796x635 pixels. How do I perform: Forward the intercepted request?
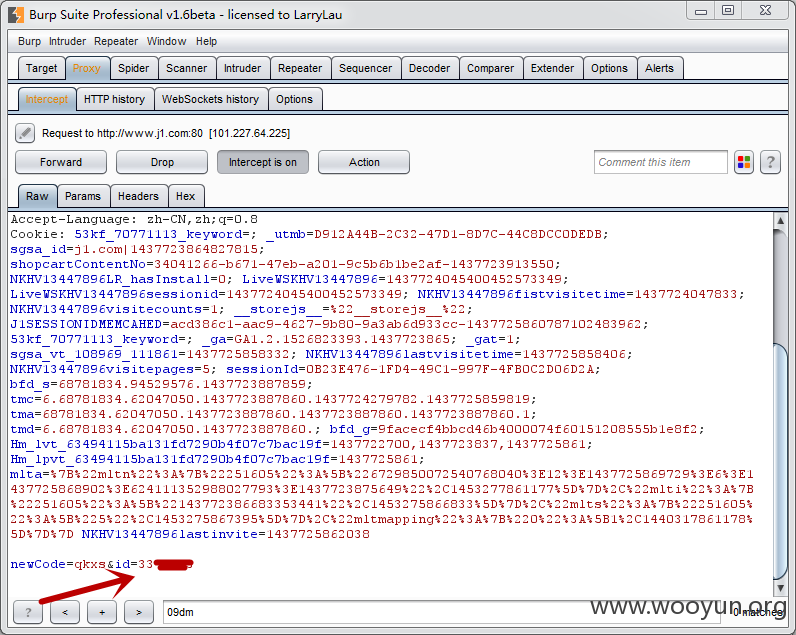coord(61,162)
